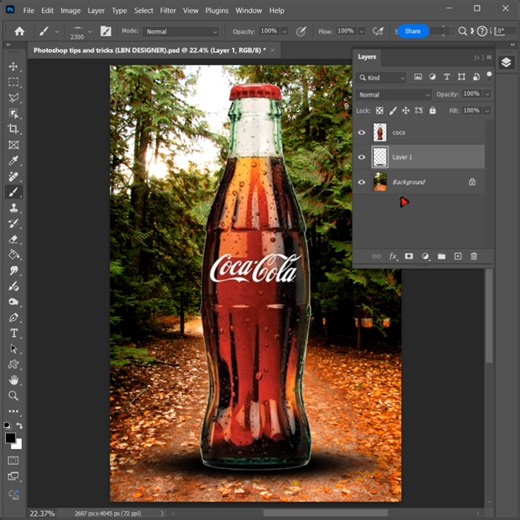Select the Crop tool

click(13, 129)
